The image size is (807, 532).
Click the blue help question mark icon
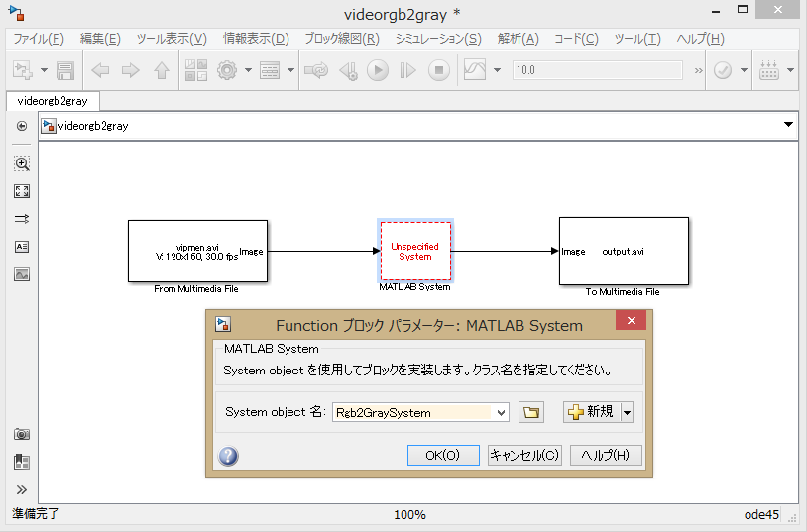pyautogui.click(x=228, y=456)
